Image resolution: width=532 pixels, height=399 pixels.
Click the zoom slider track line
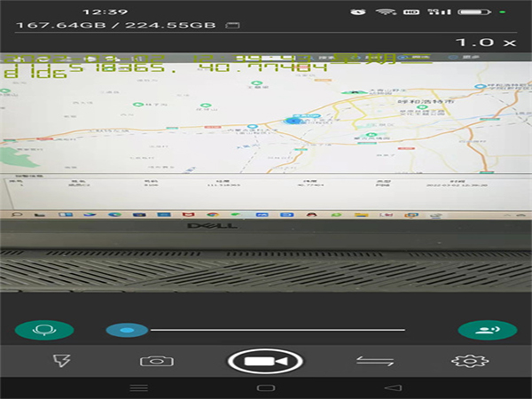277,330
